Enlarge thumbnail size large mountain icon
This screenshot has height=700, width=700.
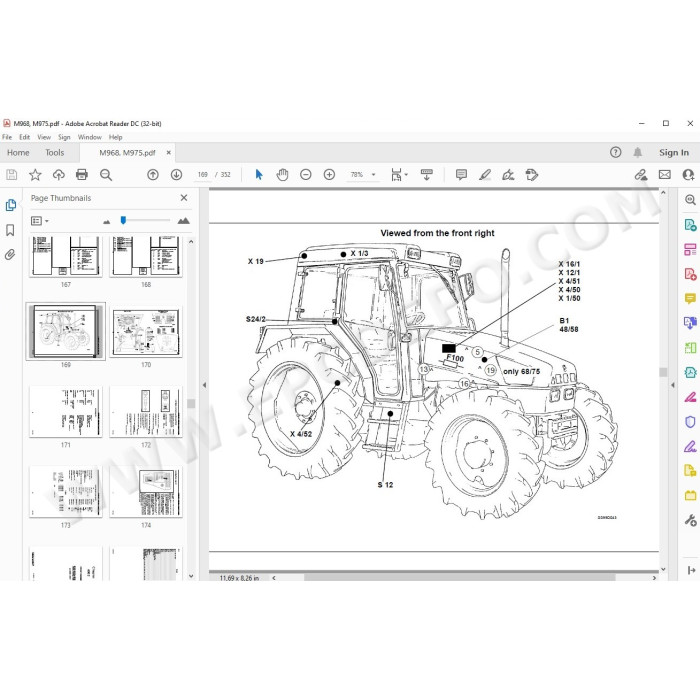(x=183, y=221)
